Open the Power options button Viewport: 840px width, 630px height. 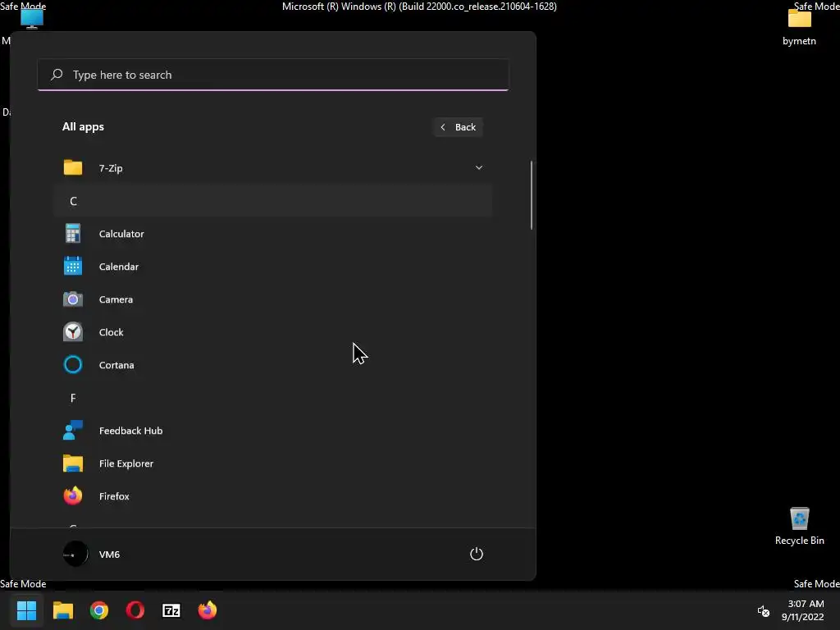pos(477,554)
